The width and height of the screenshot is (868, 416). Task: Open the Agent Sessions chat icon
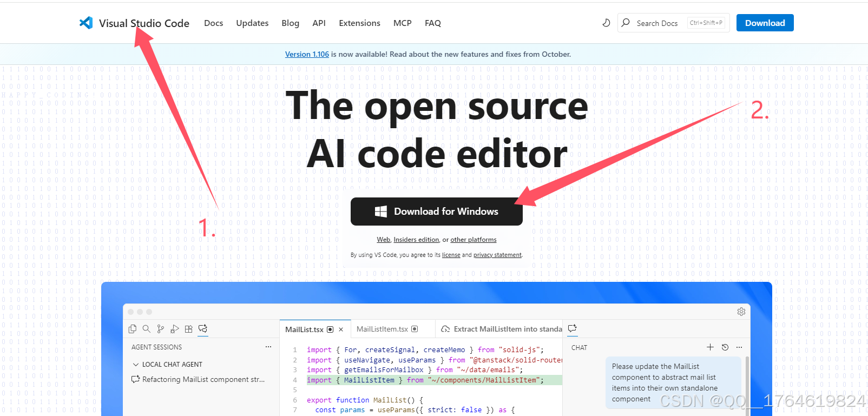203,329
